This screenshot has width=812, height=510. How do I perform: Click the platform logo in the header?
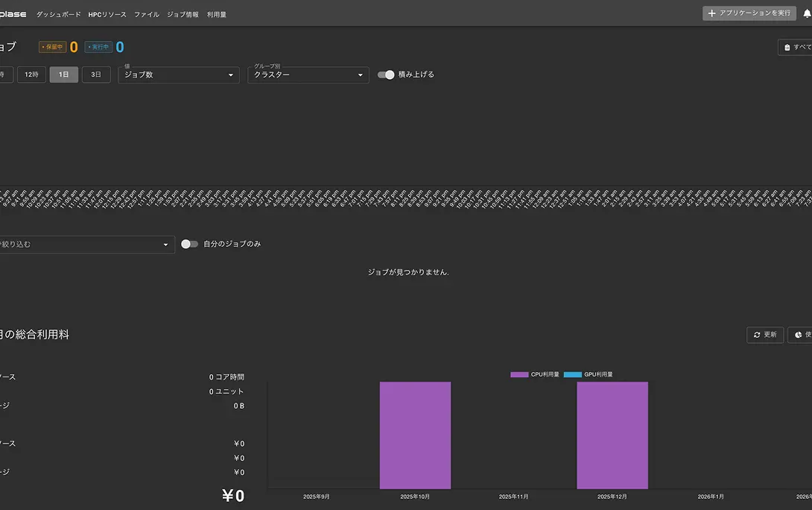13,13
